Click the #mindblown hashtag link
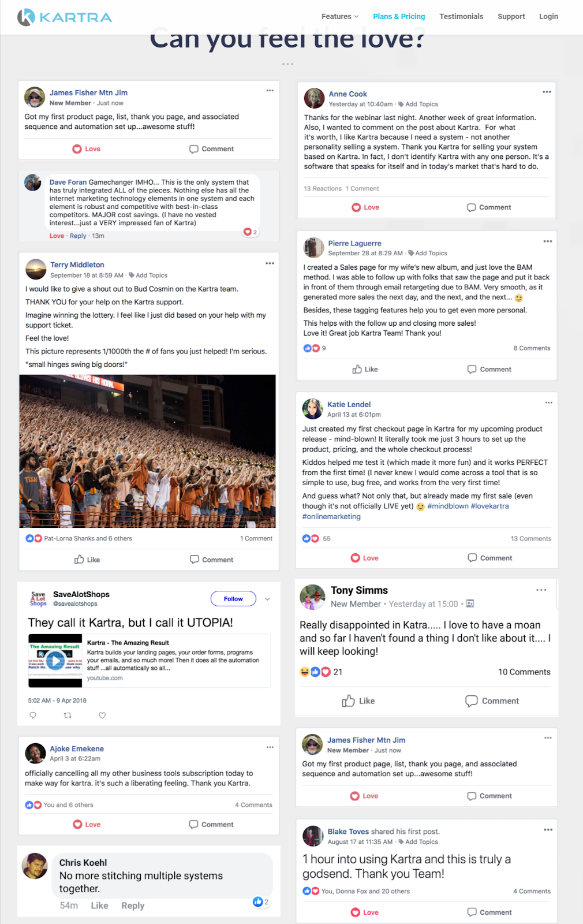 tap(448, 506)
